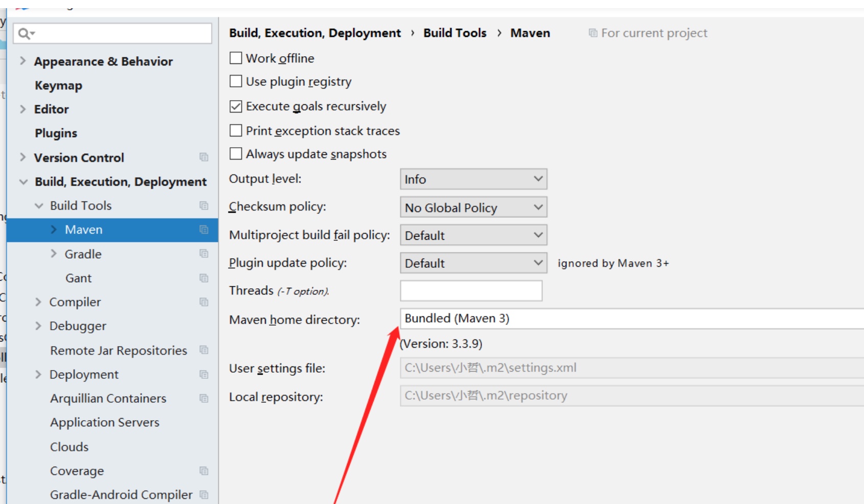Click project-level icon beside Deployment

tap(203, 375)
